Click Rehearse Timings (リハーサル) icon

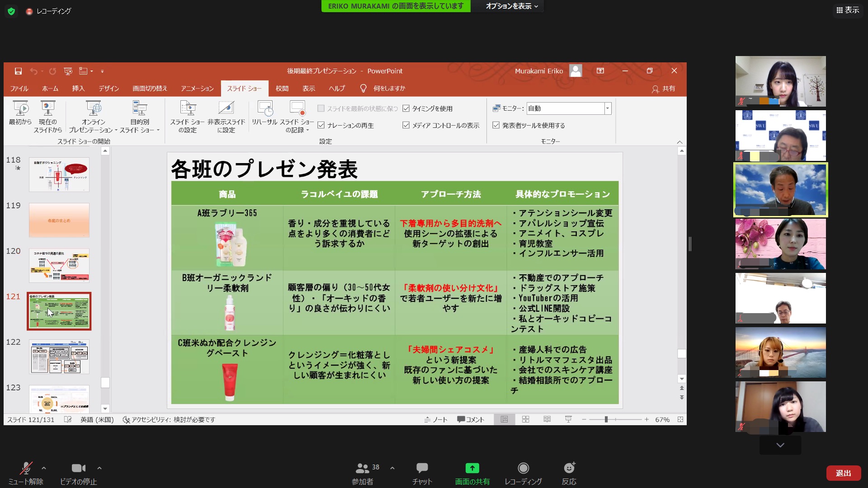264,113
